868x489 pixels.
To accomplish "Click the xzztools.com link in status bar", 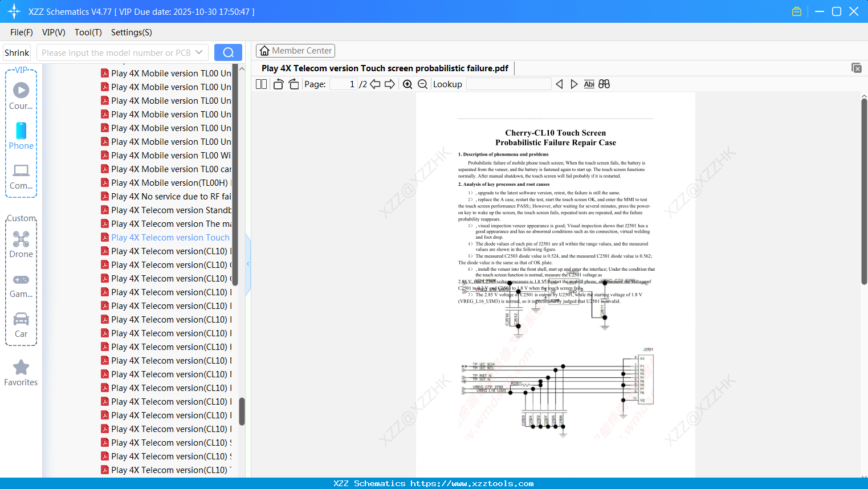I will click(x=472, y=483).
